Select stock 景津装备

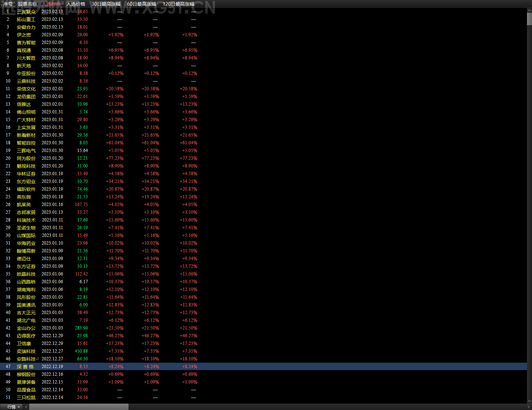click(x=26, y=382)
